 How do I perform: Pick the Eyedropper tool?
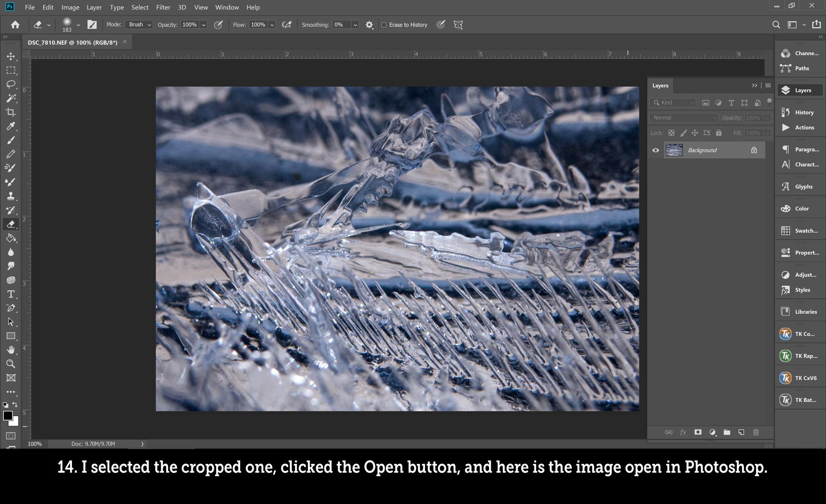pos(11,126)
